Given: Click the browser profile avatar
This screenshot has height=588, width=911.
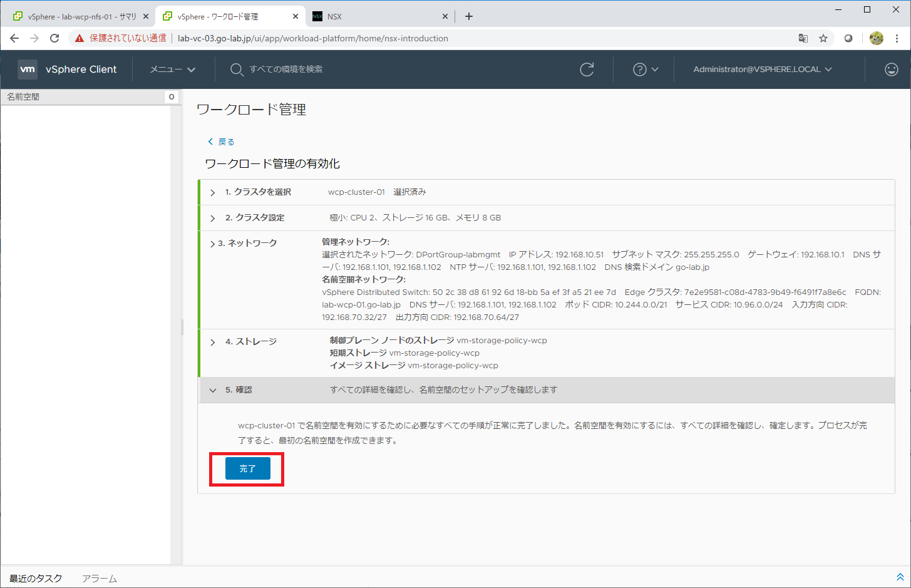Looking at the screenshot, I should [877, 38].
